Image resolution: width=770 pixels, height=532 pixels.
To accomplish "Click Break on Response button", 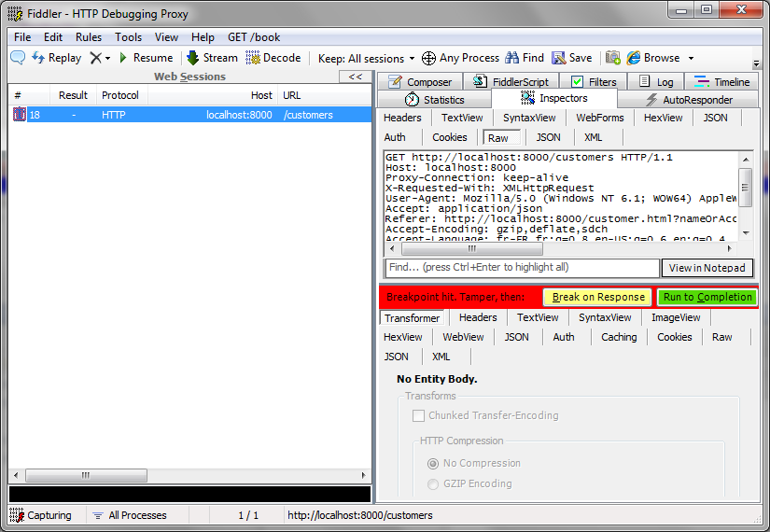I will coord(597,297).
